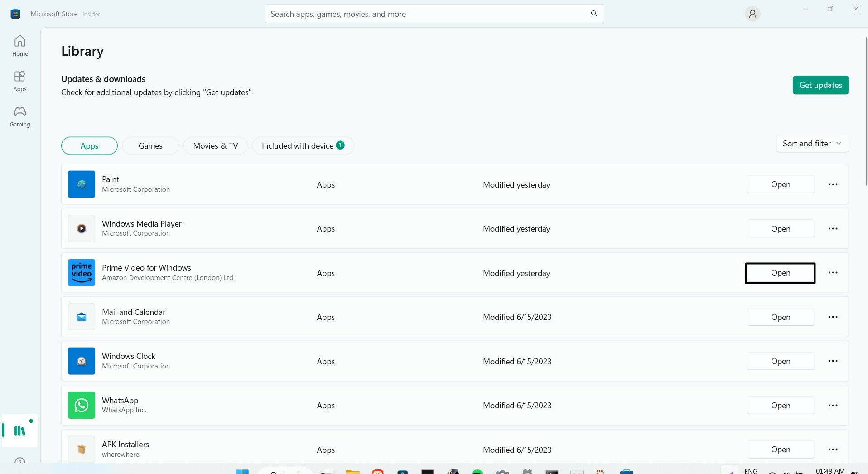This screenshot has width=868, height=474.
Task: Show more options for APK Installers
Action: tap(833, 450)
